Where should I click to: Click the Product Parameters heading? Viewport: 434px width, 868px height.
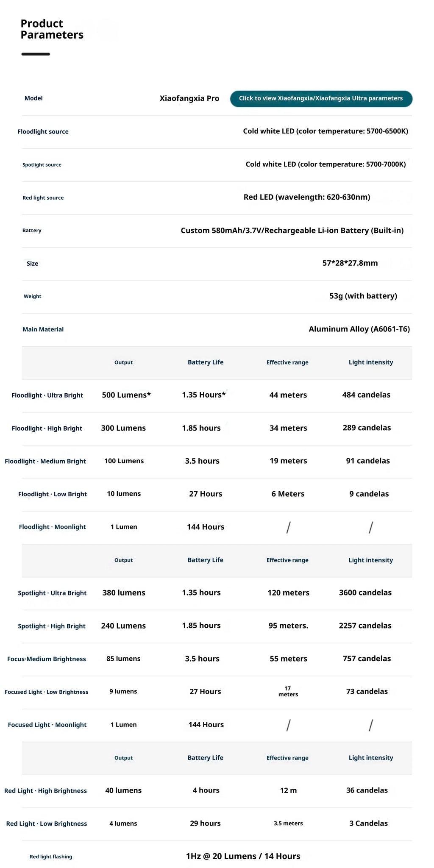click(52, 29)
